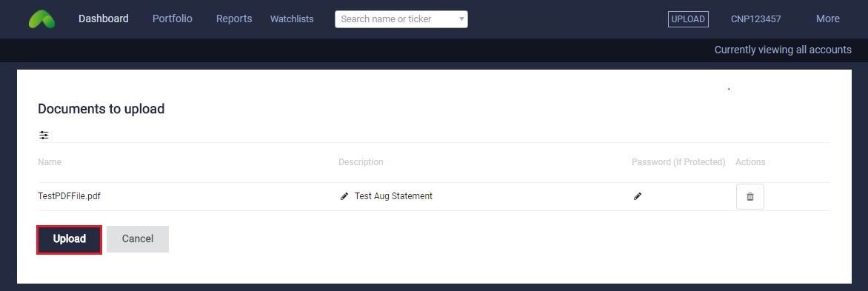868x291 pixels.
Task: Click the green app logo icon
Action: pyautogui.click(x=42, y=19)
